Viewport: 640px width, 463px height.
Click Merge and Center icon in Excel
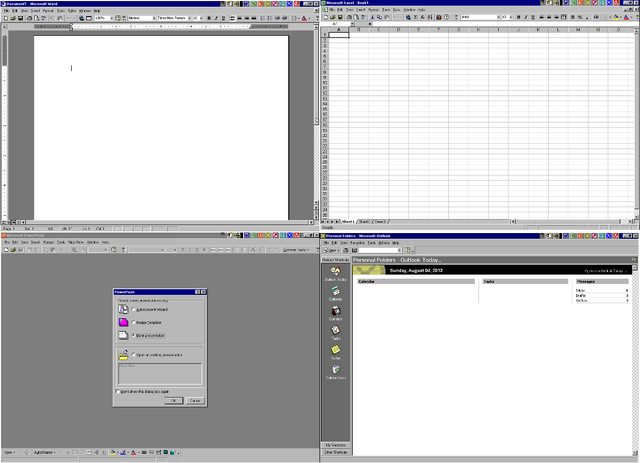tap(563, 17)
